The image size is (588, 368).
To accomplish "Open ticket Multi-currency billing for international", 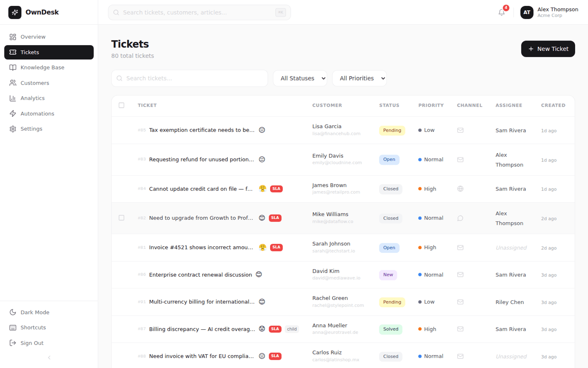I will click(x=202, y=302).
